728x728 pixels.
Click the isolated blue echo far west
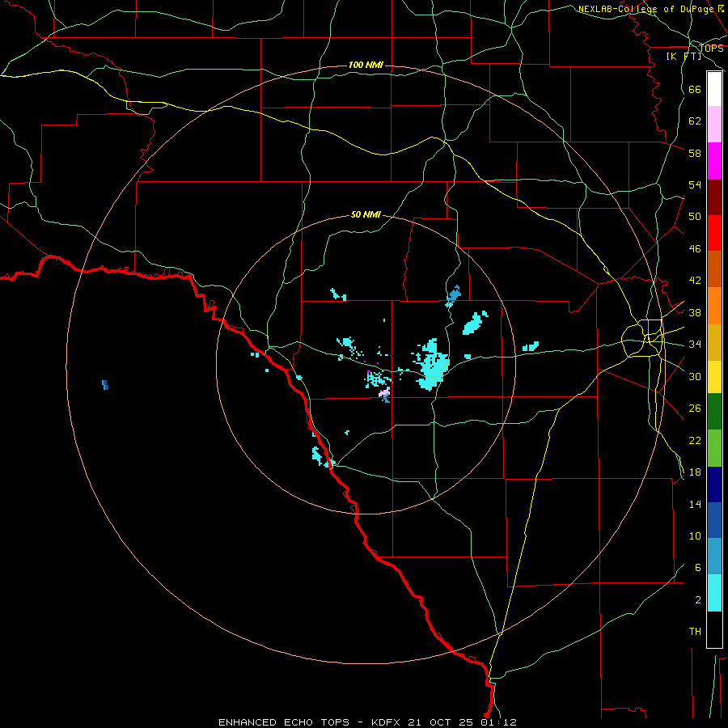(105, 385)
